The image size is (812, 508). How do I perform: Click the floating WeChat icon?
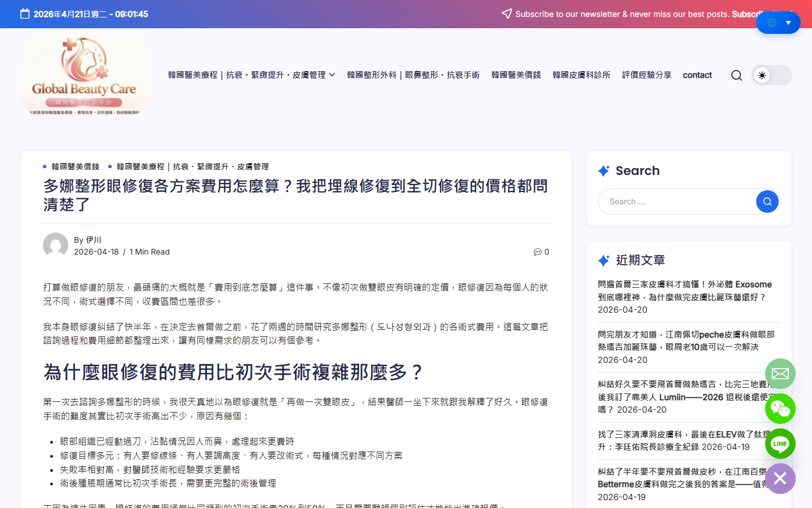tap(780, 409)
